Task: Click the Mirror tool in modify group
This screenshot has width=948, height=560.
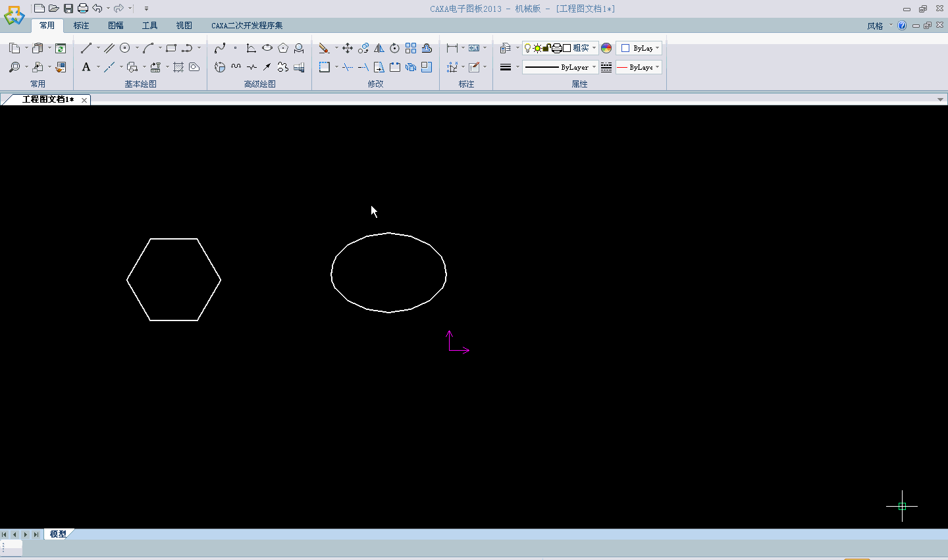Action: coord(379,48)
